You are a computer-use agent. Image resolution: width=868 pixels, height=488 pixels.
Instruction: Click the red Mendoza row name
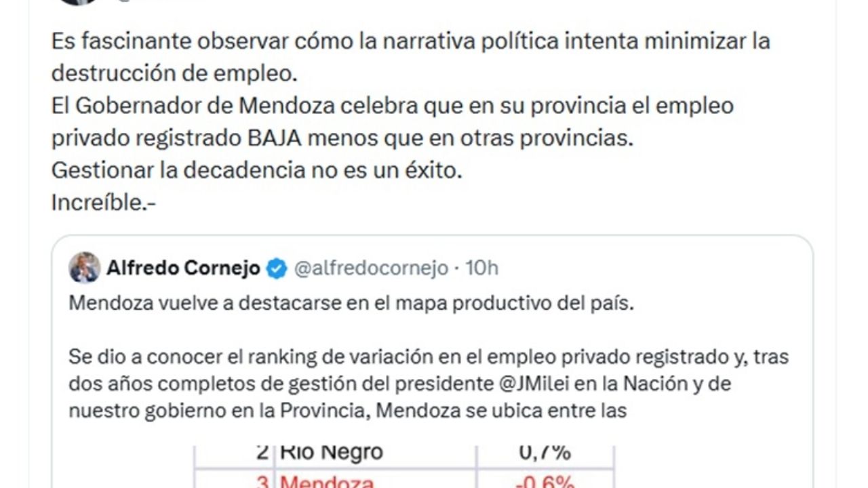point(327,483)
